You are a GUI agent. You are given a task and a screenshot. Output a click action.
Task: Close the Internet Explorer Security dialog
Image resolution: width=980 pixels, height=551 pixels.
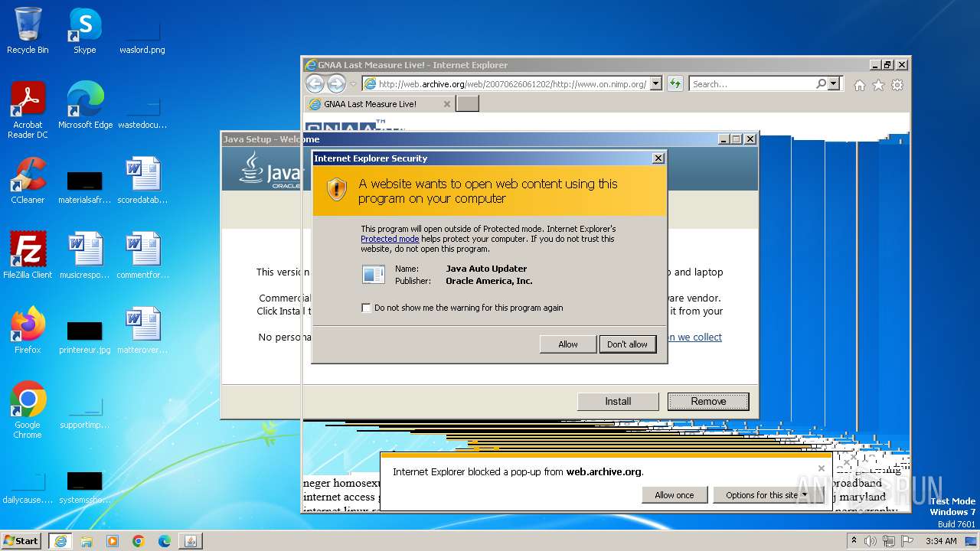658,158
